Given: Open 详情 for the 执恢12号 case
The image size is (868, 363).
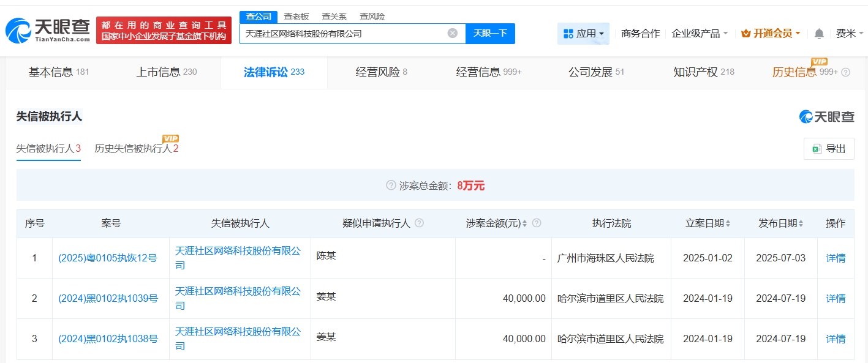Looking at the screenshot, I should tap(836, 258).
